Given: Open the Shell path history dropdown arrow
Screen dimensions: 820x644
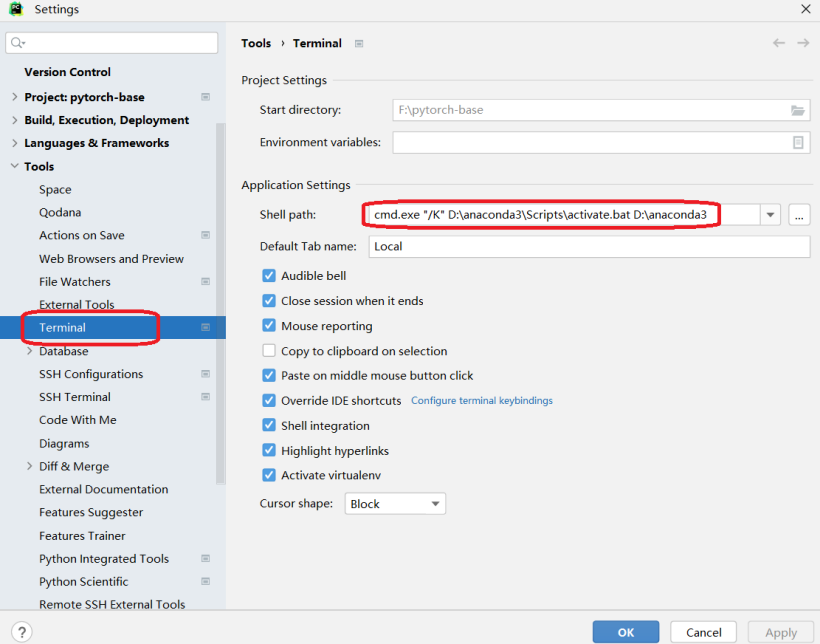Looking at the screenshot, I should tap(770, 215).
